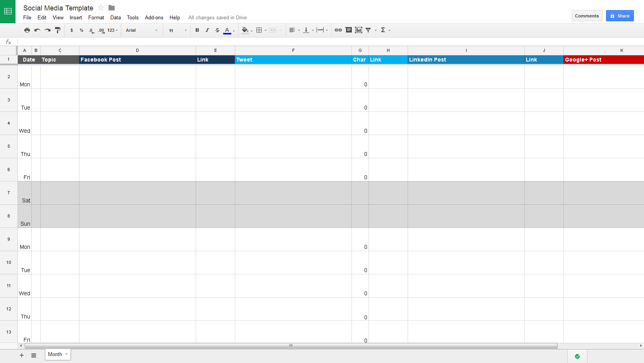This screenshot has height=363, width=644.
Task: Open the text color picker
Action: pos(229,30)
